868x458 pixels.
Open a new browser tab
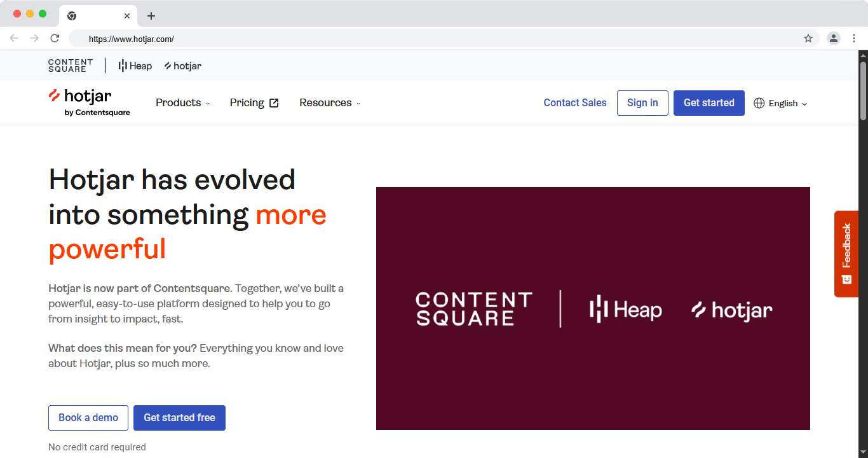[151, 16]
